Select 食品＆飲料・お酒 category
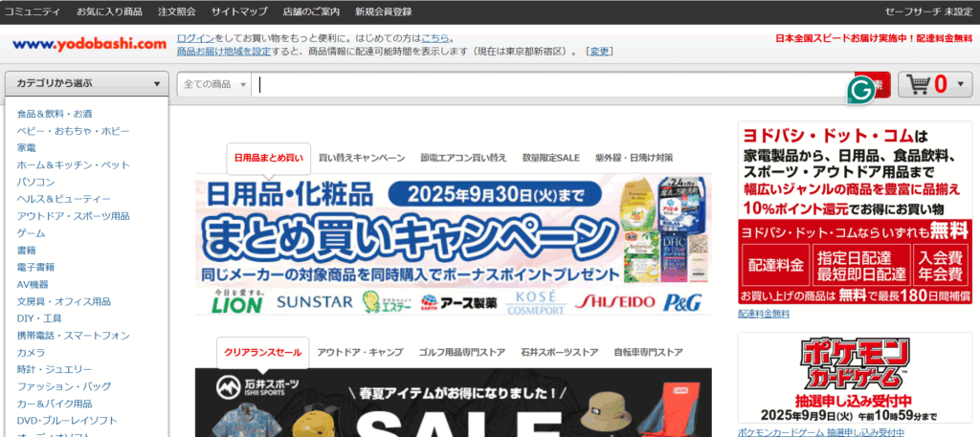 coord(55,114)
